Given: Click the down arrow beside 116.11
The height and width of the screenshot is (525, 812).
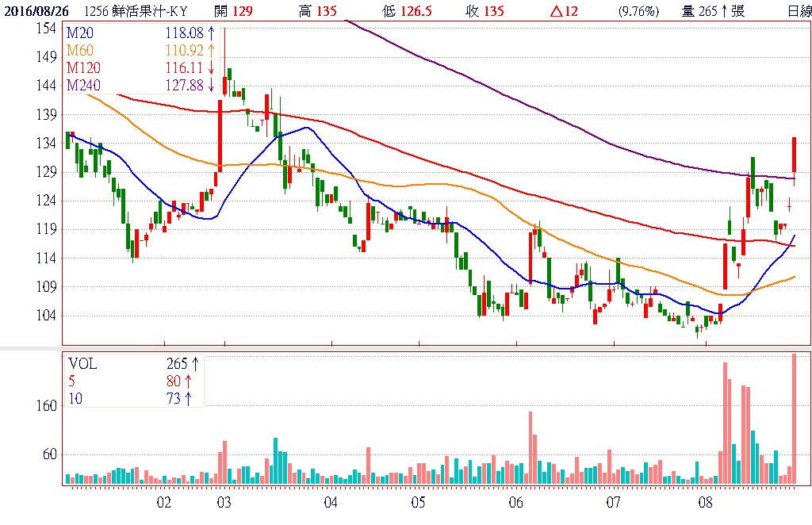Looking at the screenshot, I should [x=210, y=68].
